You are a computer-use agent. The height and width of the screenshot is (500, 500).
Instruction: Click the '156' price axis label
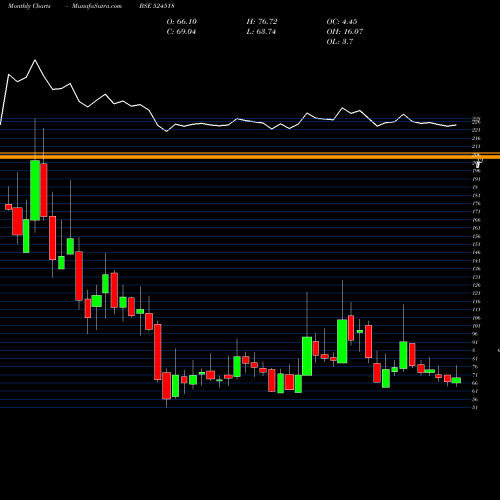click(x=476, y=236)
